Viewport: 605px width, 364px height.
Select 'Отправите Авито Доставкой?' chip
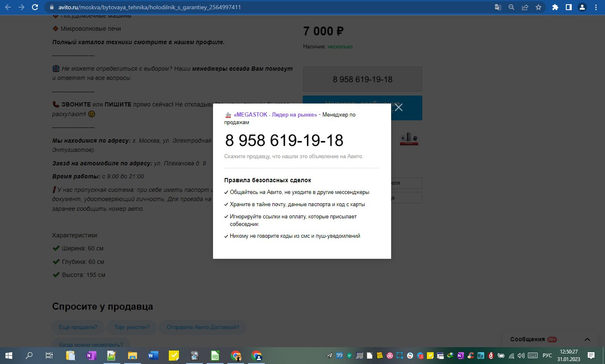(x=203, y=327)
